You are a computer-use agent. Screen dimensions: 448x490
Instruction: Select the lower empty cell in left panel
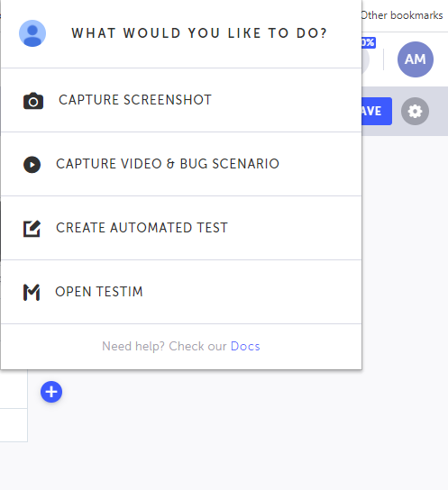(14, 425)
